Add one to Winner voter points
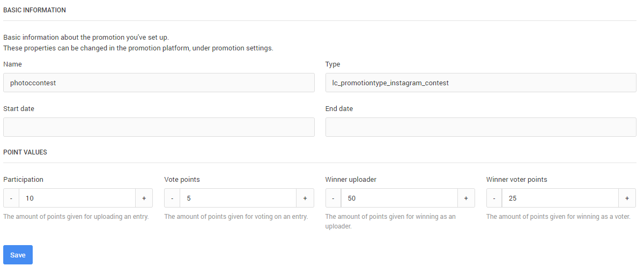 point(627,198)
